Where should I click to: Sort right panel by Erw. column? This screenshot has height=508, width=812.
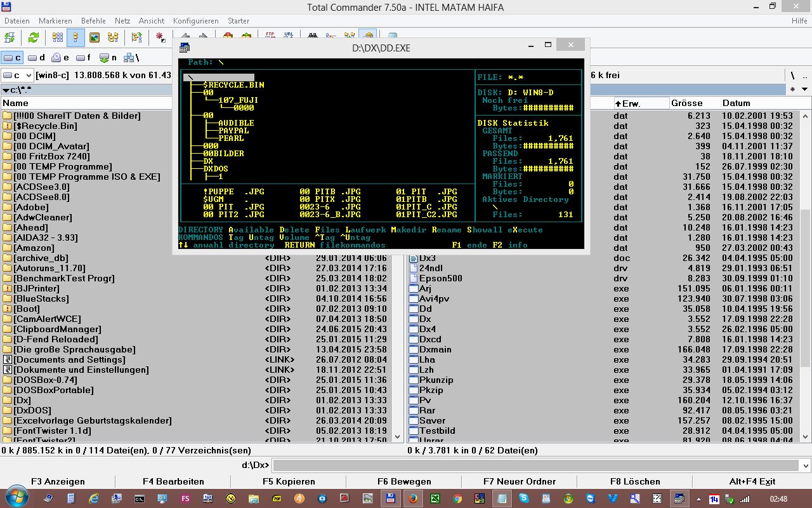[x=641, y=103]
